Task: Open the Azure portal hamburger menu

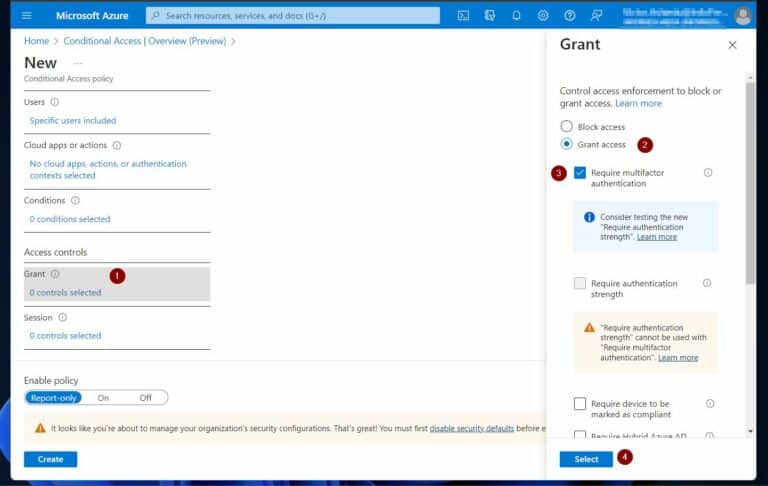Action: tap(27, 16)
